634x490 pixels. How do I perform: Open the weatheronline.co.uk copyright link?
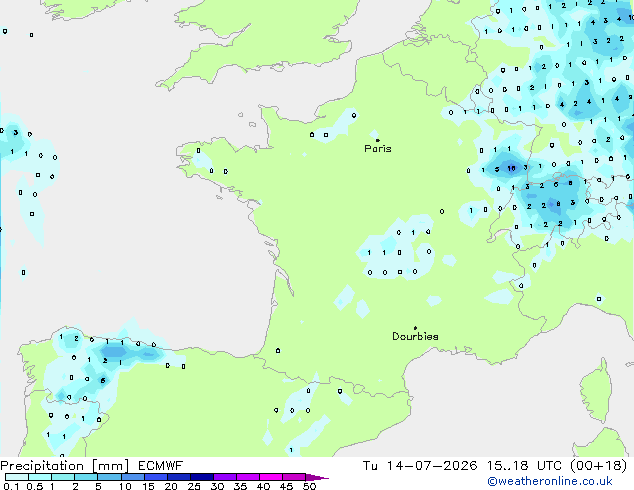point(549,481)
